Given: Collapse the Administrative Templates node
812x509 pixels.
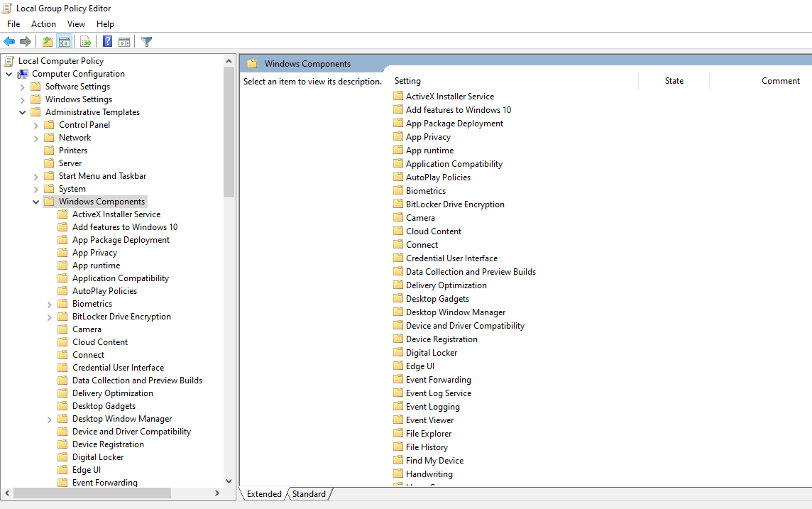Looking at the screenshot, I should click(x=22, y=112).
